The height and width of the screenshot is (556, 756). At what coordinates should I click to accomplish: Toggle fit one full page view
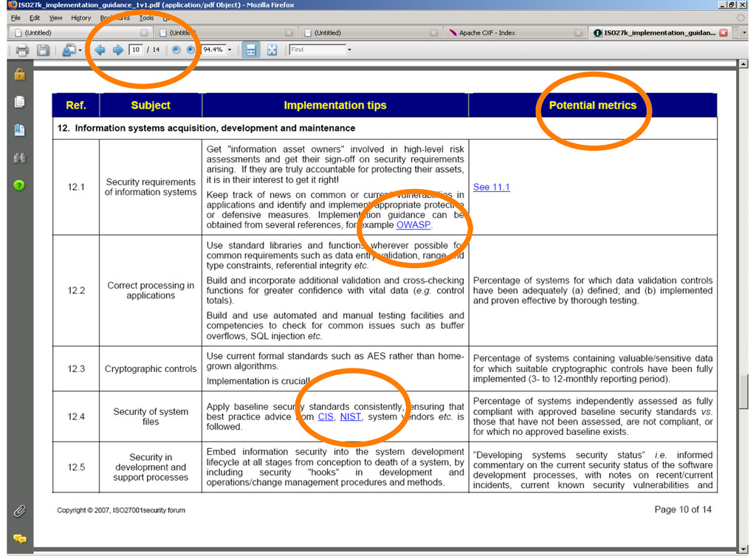click(272, 49)
